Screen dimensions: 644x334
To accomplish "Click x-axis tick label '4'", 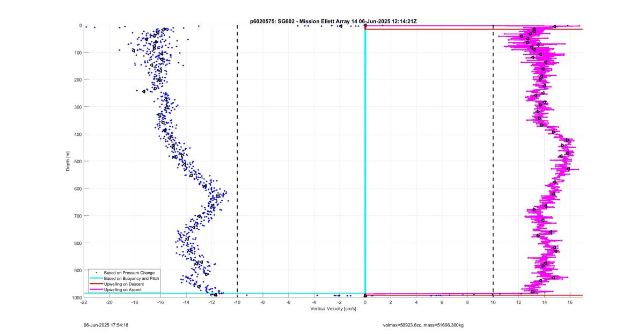I will (x=416, y=302).
